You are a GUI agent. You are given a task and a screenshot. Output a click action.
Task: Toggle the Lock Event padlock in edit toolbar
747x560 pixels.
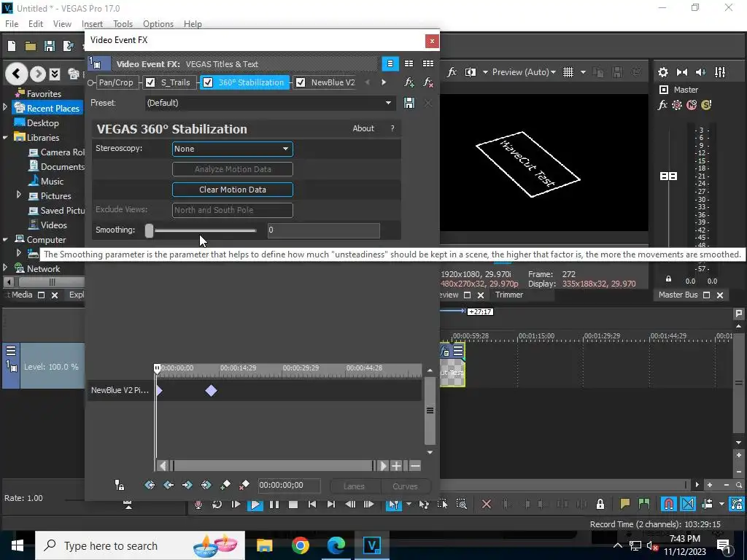[x=600, y=504]
